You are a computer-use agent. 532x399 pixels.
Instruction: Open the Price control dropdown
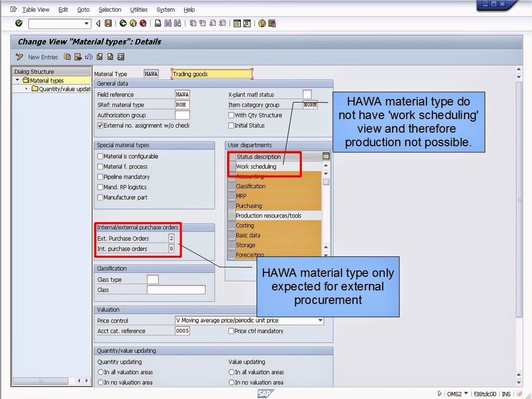[x=320, y=320]
